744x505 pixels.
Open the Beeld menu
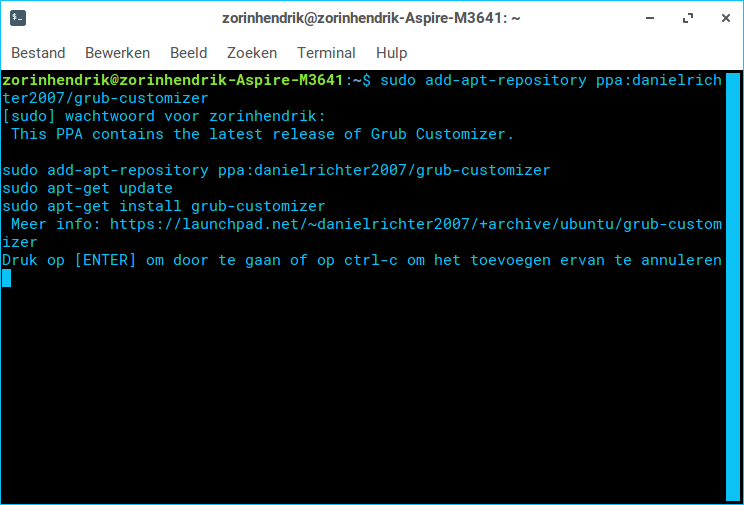[189, 53]
